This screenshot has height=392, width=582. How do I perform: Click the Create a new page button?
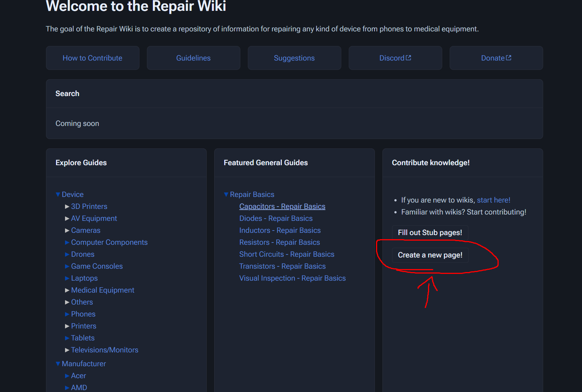tap(430, 255)
